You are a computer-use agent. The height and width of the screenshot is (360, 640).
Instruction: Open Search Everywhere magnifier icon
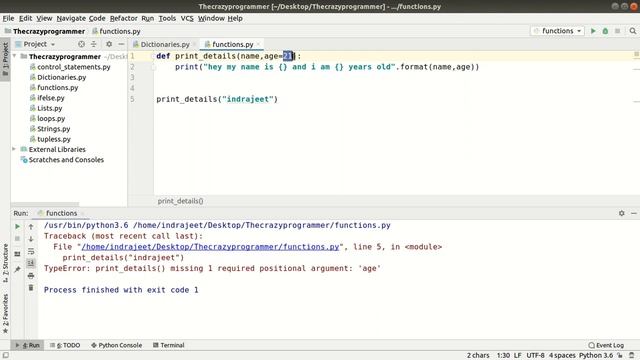633,31
